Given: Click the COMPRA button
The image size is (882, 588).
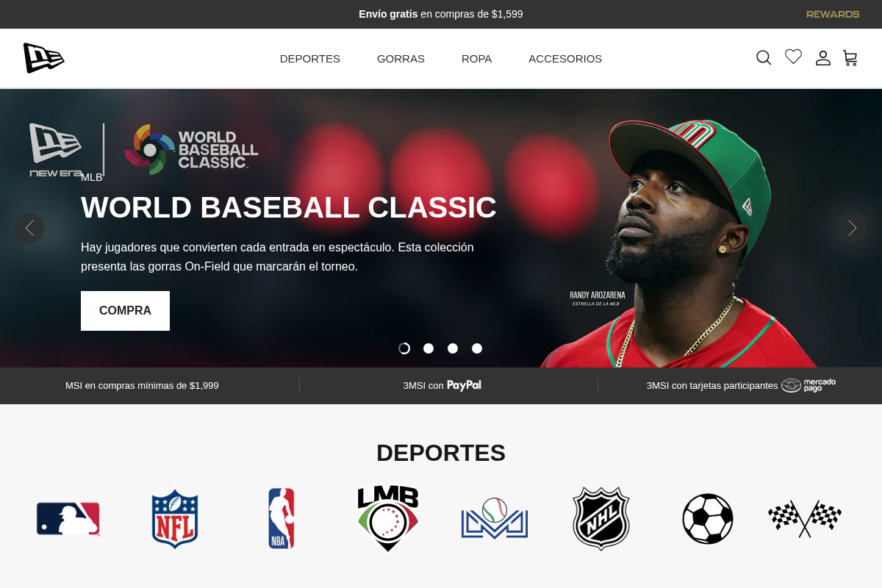Looking at the screenshot, I should click(125, 310).
